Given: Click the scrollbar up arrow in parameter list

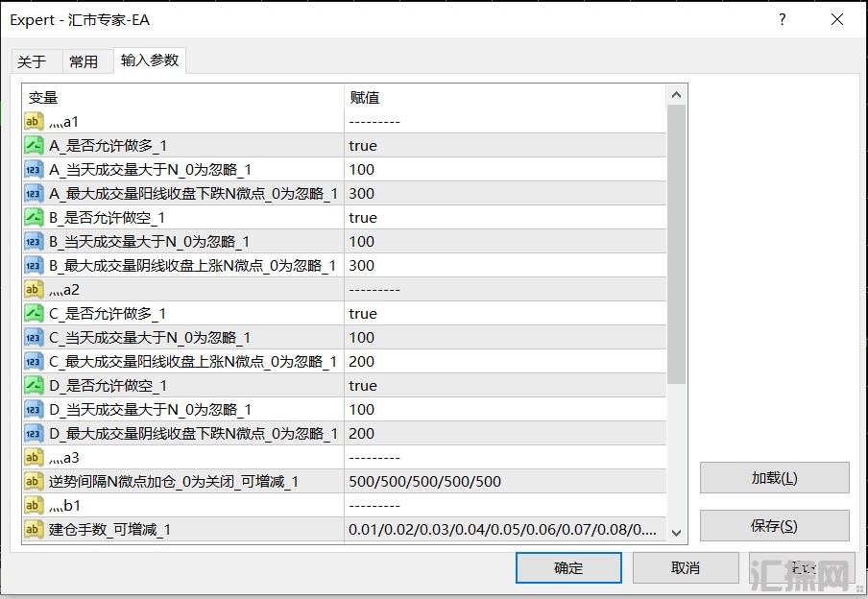Looking at the screenshot, I should [x=676, y=95].
